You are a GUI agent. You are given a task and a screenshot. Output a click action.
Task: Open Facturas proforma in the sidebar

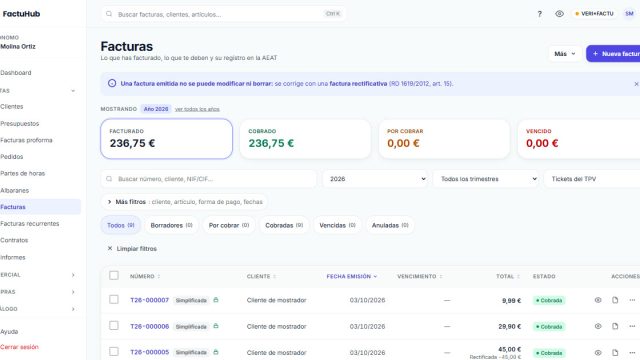click(40, 140)
